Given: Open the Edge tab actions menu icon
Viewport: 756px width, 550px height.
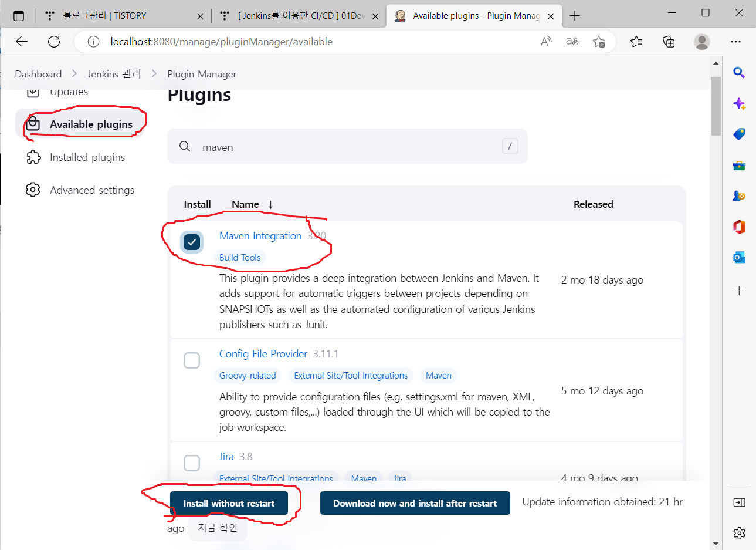Looking at the screenshot, I should tap(19, 16).
